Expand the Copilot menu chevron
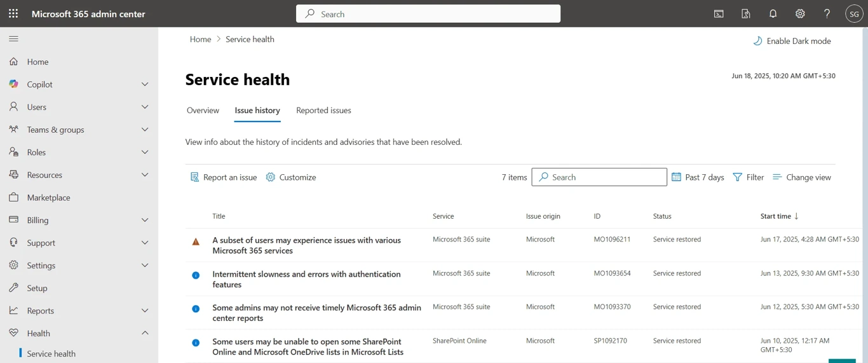Viewport: 868px width, 363px height. 145,84
